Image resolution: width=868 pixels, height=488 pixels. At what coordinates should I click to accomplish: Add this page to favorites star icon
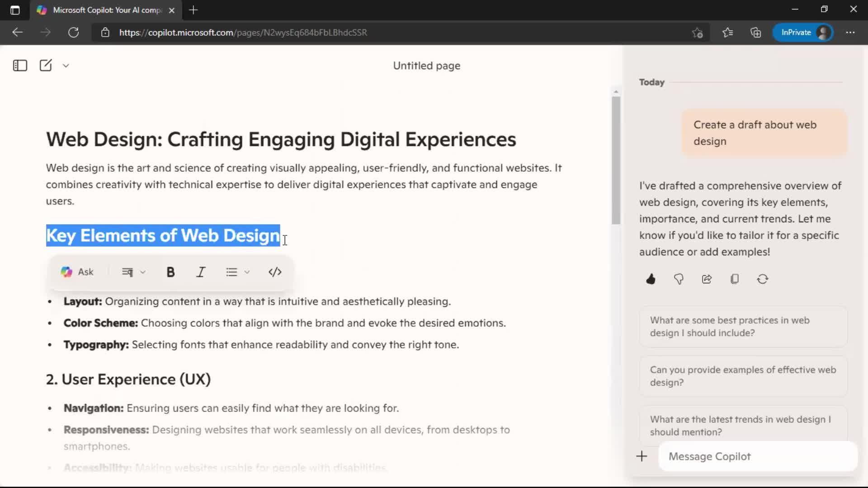coord(697,33)
